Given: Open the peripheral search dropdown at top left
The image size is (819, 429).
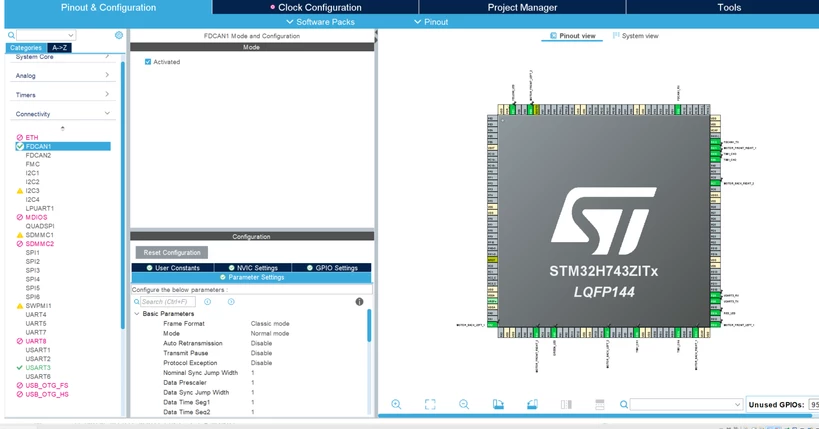Looking at the screenshot, I should pyautogui.click(x=71, y=35).
